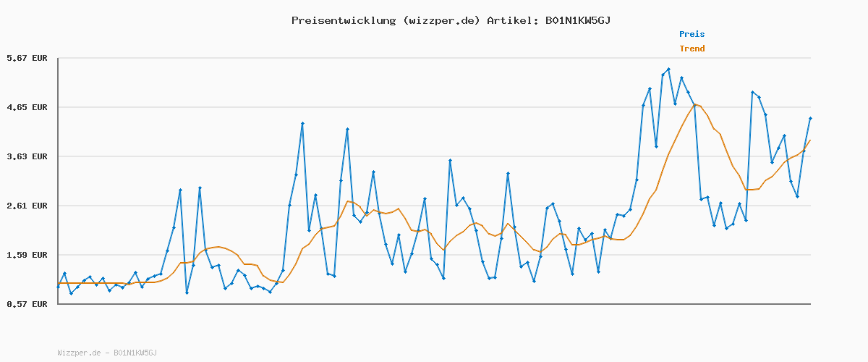The height and width of the screenshot is (362, 868).
Task: Click the 5.67 EUR axis label
Action: [27, 58]
